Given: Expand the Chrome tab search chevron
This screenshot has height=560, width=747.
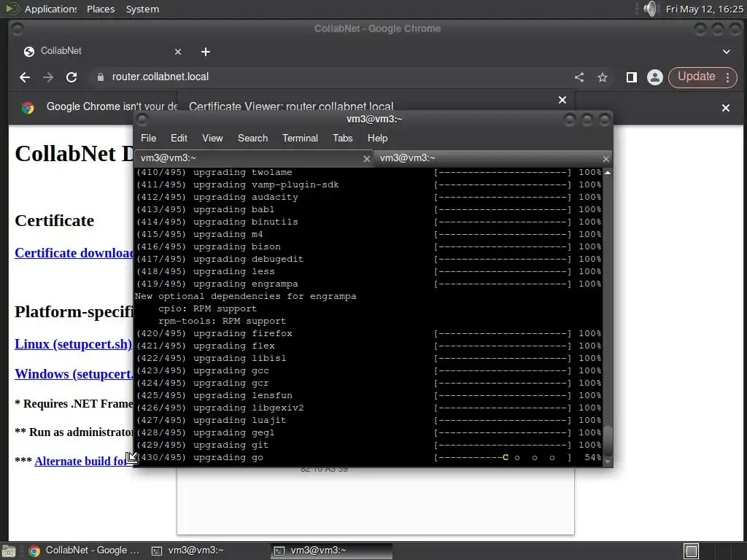Looking at the screenshot, I should click(x=727, y=52).
